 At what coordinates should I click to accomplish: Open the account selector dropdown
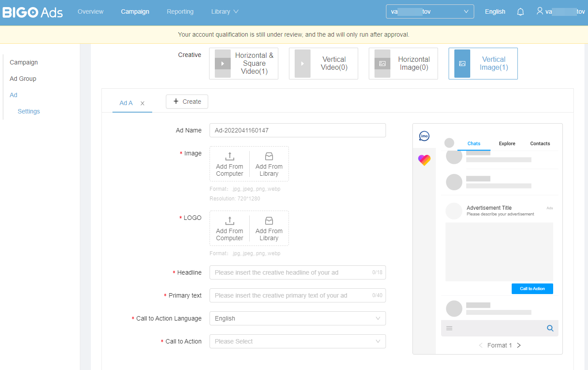(x=430, y=11)
